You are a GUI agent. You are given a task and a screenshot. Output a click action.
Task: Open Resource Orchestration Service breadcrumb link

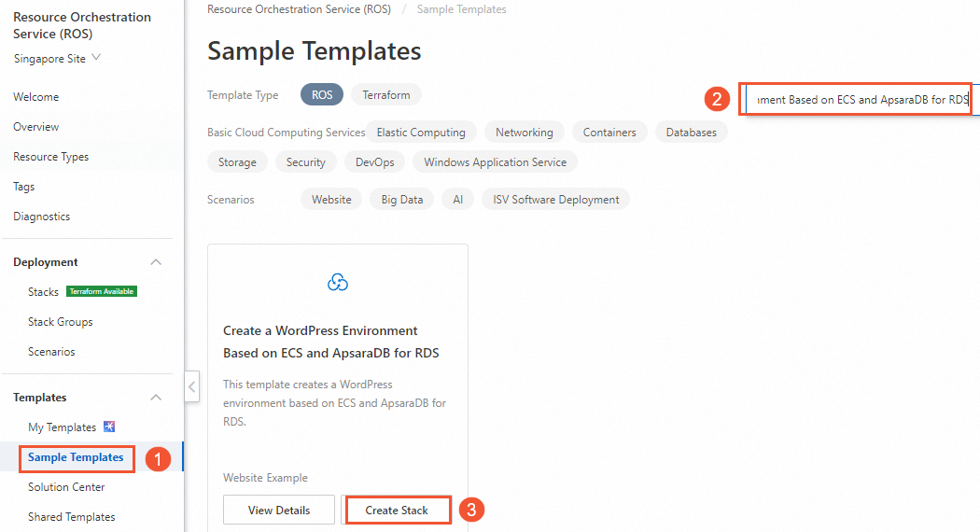tap(299, 9)
